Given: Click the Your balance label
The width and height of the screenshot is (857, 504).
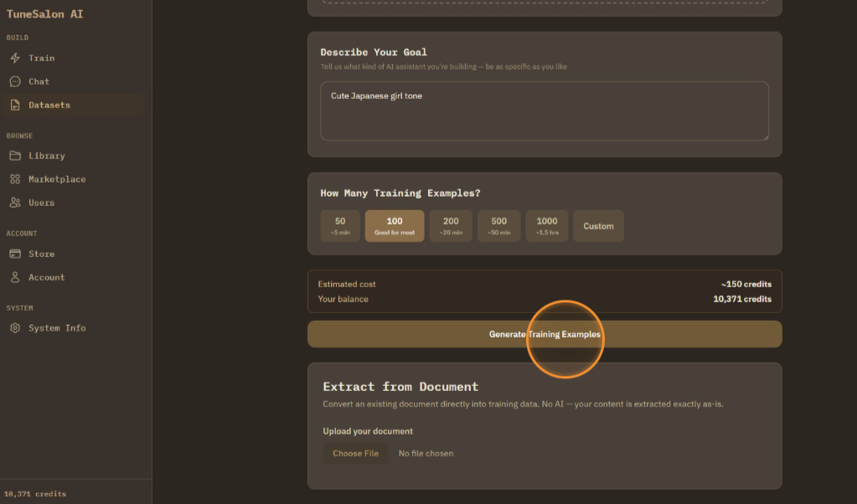Looking at the screenshot, I should pos(343,299).
